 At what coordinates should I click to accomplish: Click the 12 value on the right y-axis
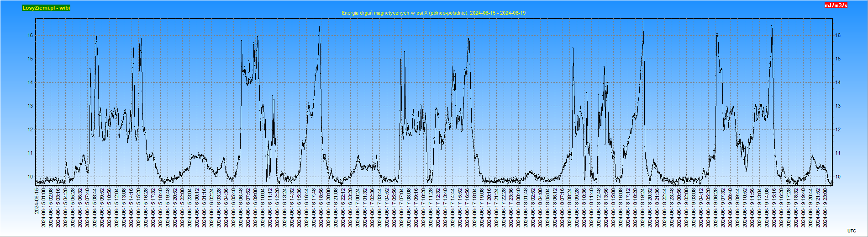click(x=838, y=129)
